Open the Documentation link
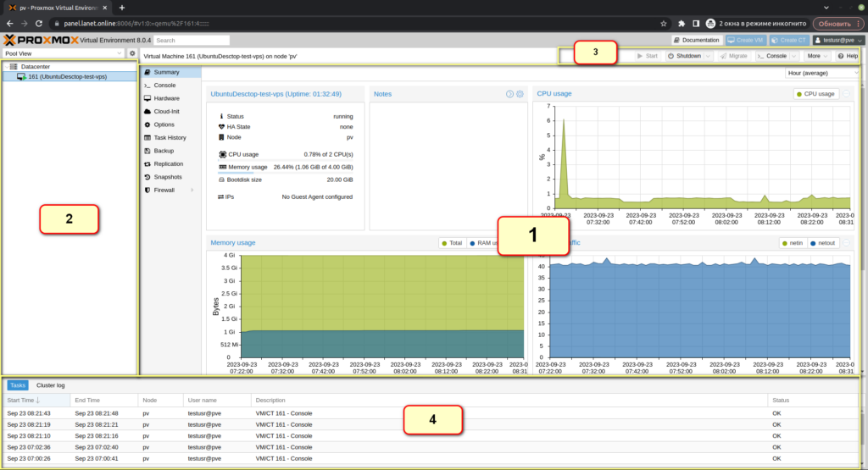Viewport: 868px width, 470px height. click(696, 40)
